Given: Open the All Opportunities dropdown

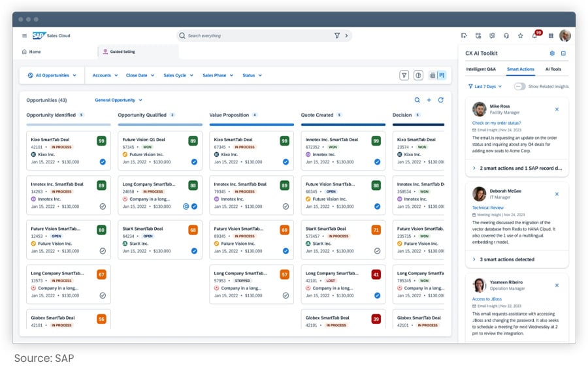Looking at the screenshot, I should [52, 75].
